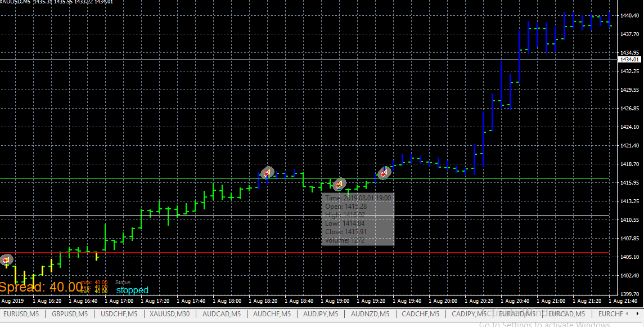Click the gray 'Status' label
The width and height of the screenshot is (644, 327).
(x=123, y=282)
